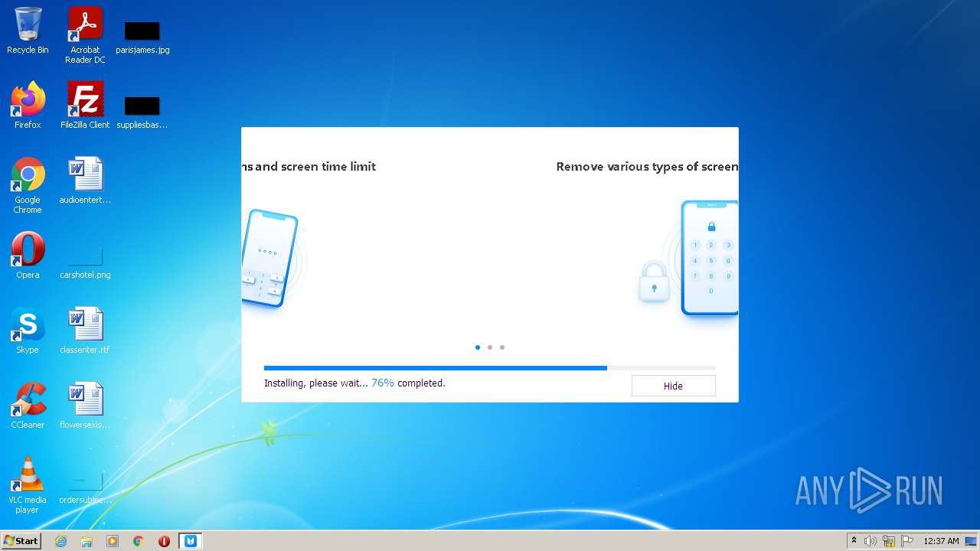Select the flowersexis... Word document

coord(85,406)
